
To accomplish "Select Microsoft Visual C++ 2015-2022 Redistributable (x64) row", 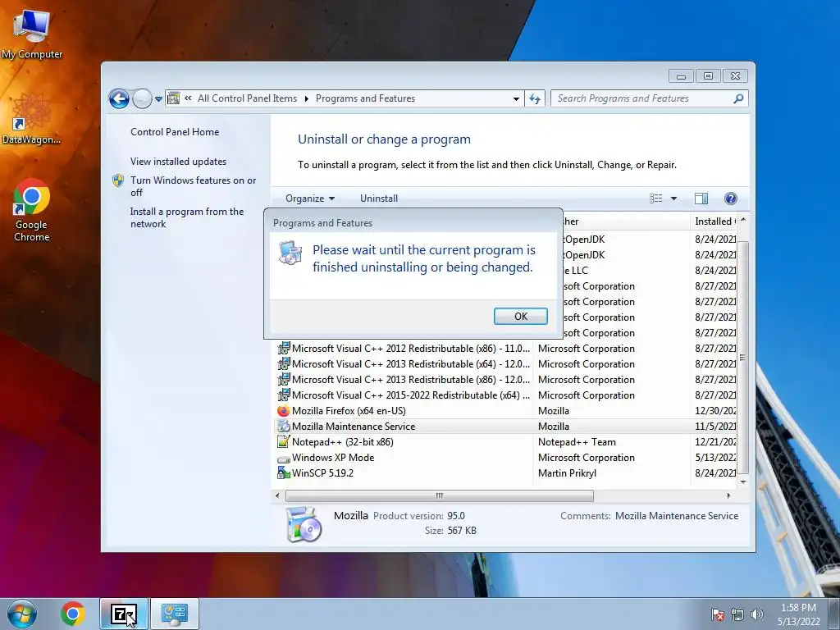I will 506,395.
